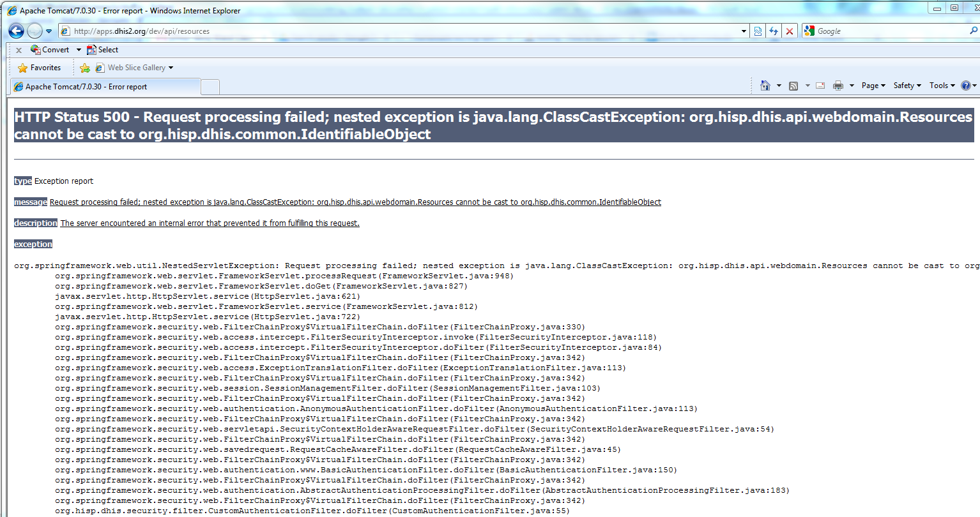
Task: Open the Tools menu
Action: coord(942,86)
